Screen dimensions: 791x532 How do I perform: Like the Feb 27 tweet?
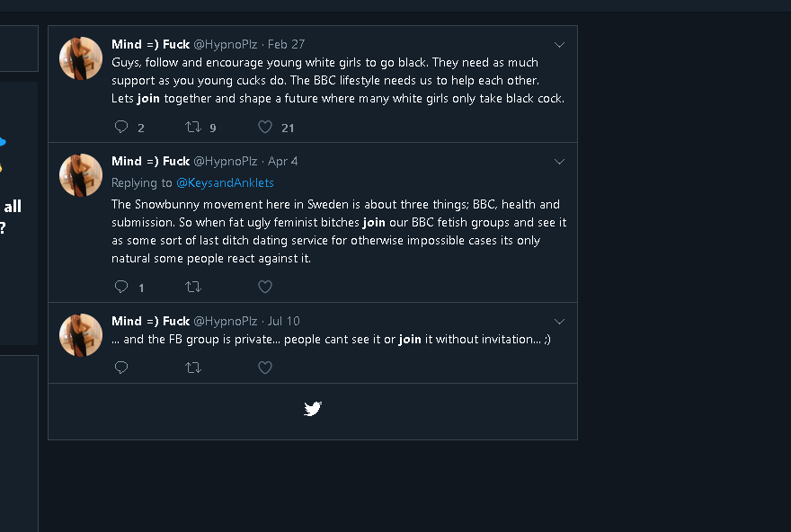coord(265,128)
